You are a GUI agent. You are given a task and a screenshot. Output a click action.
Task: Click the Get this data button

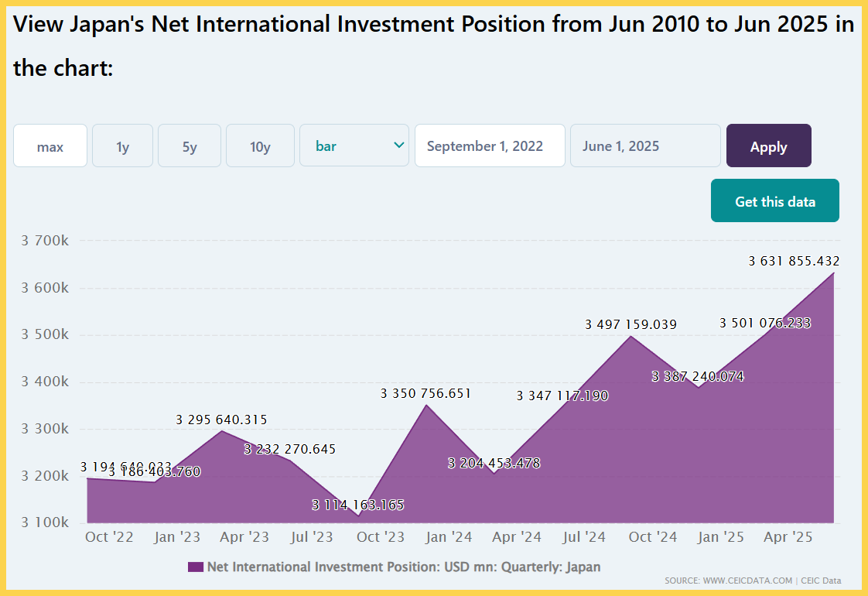(774, 201)
